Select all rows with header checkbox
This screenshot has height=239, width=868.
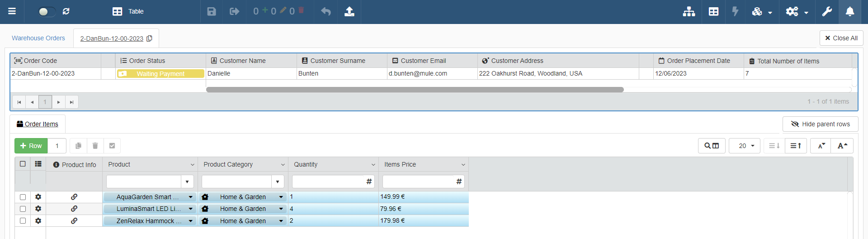[23, 164]
